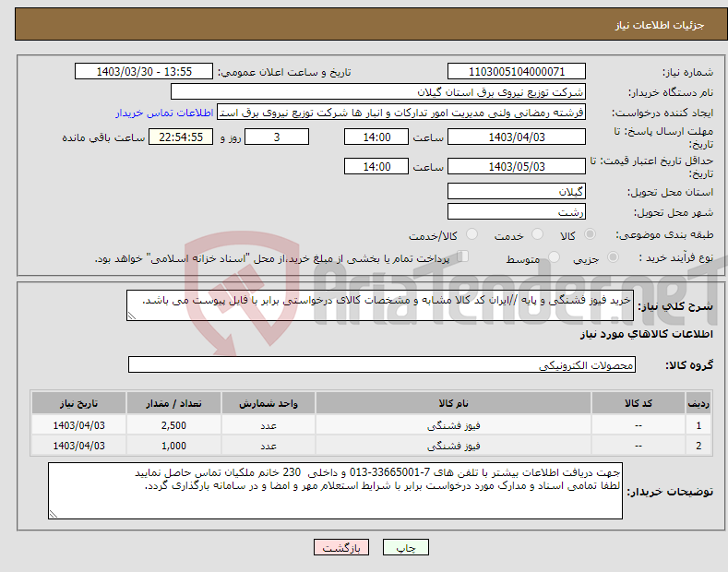
Task: Click the تعداد / مقدار column header
Action: click(x=173, y=403)
